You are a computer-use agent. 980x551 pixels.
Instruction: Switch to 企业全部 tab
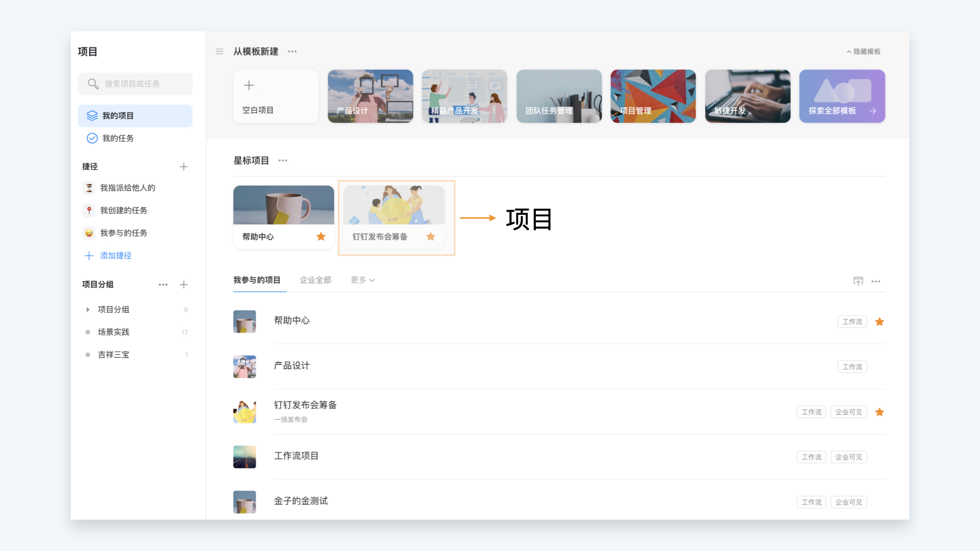pyautogui.click(x=315, y=280)
